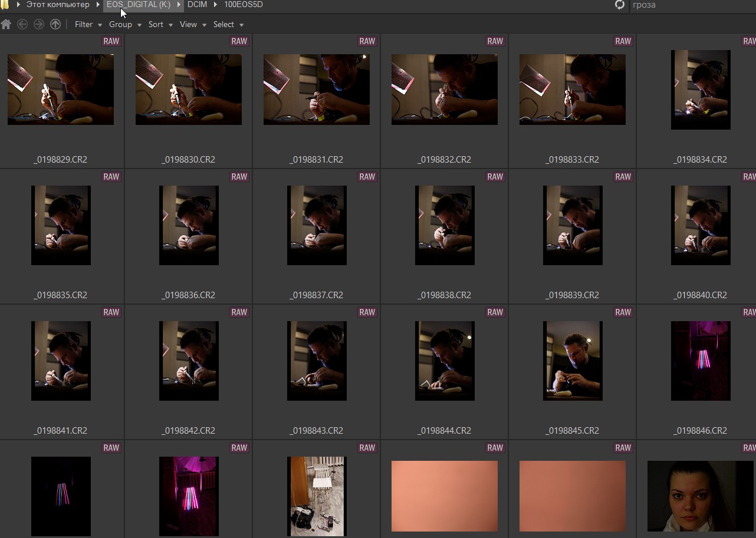Click filename label _0198846.CR2
Screen dimensions: 756x538
pyautogui.click(x=701, y=431)
